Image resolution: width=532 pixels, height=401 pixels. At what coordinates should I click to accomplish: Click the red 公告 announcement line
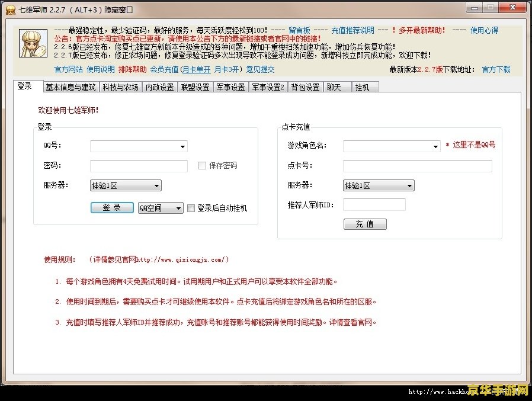pos(187,39)
